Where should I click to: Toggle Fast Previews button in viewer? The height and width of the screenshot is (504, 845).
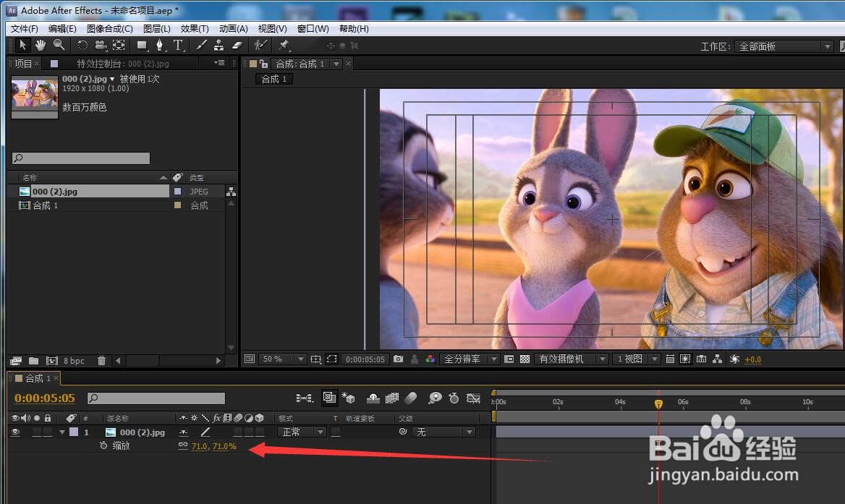click(685, 359)
